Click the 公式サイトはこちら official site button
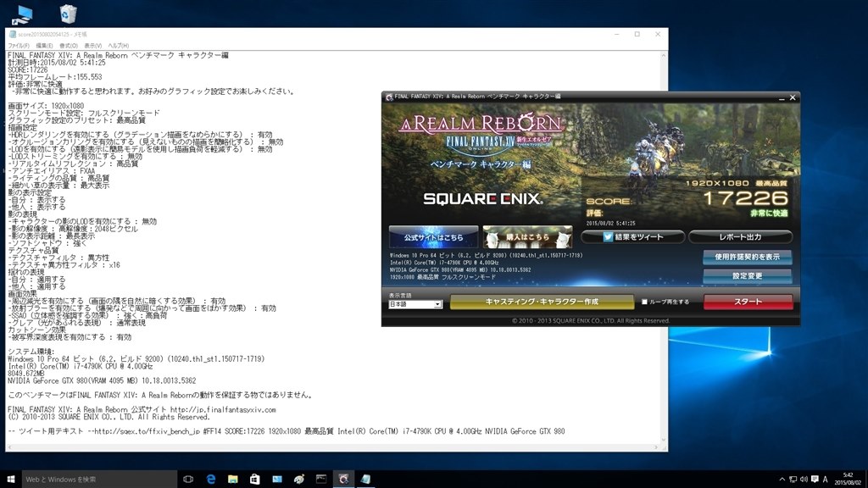 coord(433,237)
